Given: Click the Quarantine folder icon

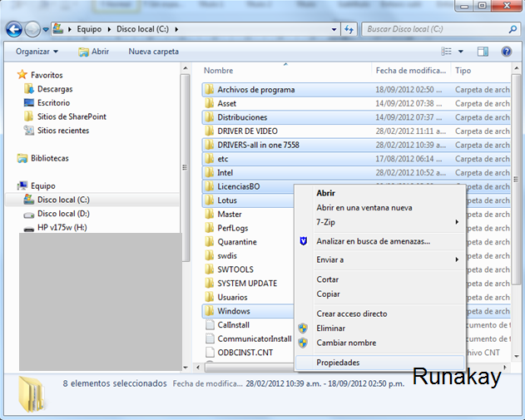Looking at the screenshot, I should tap(210, 242).
